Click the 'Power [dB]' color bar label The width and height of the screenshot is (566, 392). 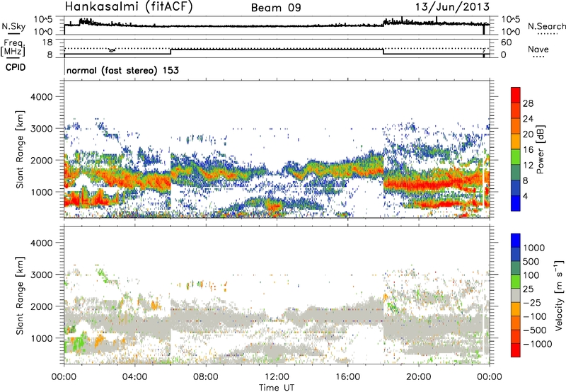(540, 149)
